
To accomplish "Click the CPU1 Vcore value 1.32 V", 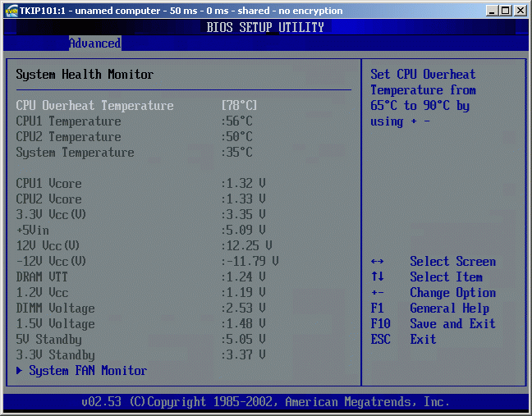I will [243, 184].
